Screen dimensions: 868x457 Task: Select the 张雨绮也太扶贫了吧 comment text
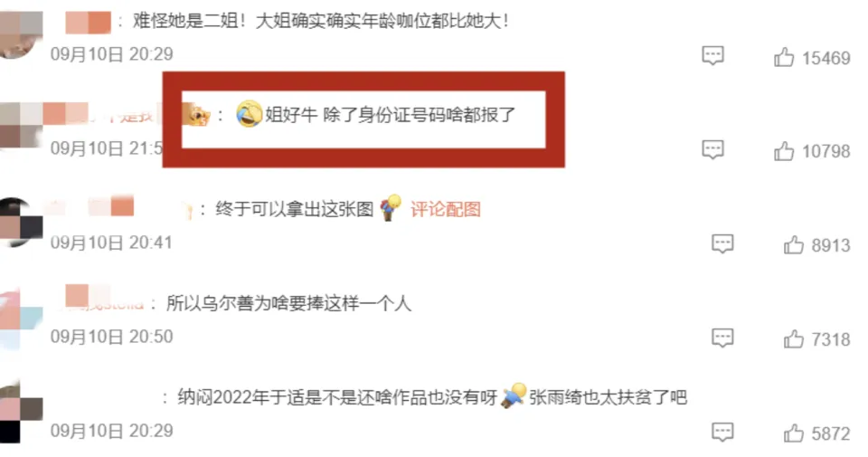click(608, 397)
